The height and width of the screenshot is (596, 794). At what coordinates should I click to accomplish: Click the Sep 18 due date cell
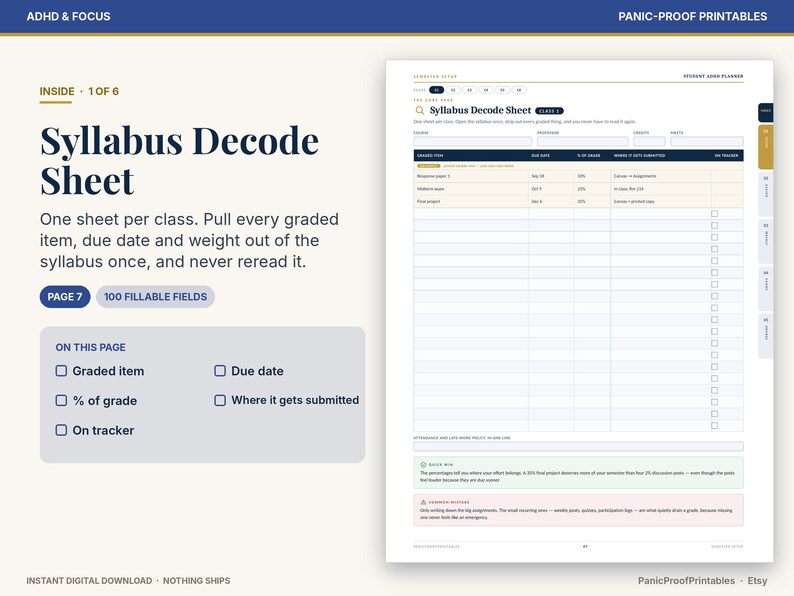tap(551, 176)
